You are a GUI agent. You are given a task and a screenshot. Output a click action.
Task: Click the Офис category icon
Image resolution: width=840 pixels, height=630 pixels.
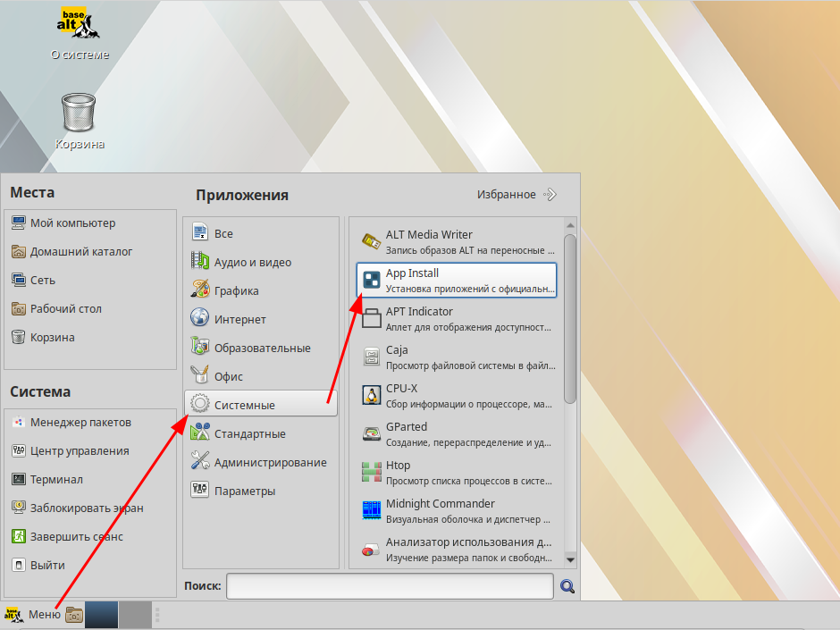200,375
